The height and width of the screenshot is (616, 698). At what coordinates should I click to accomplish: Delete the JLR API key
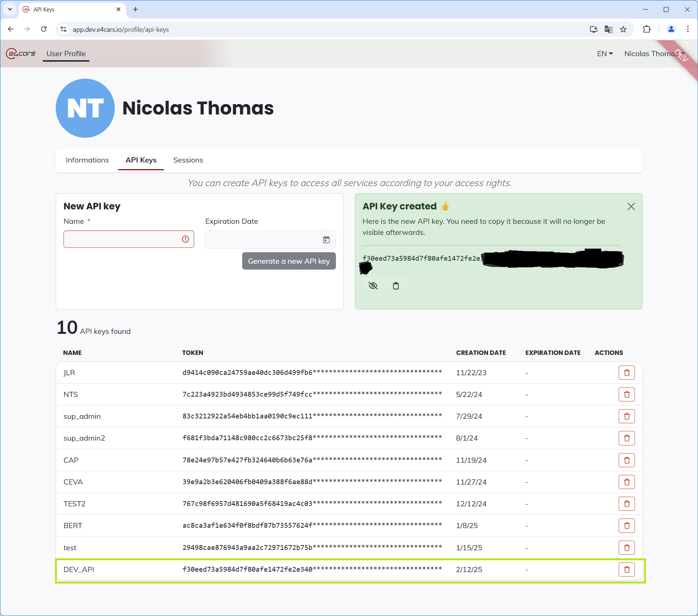[626, 373]
